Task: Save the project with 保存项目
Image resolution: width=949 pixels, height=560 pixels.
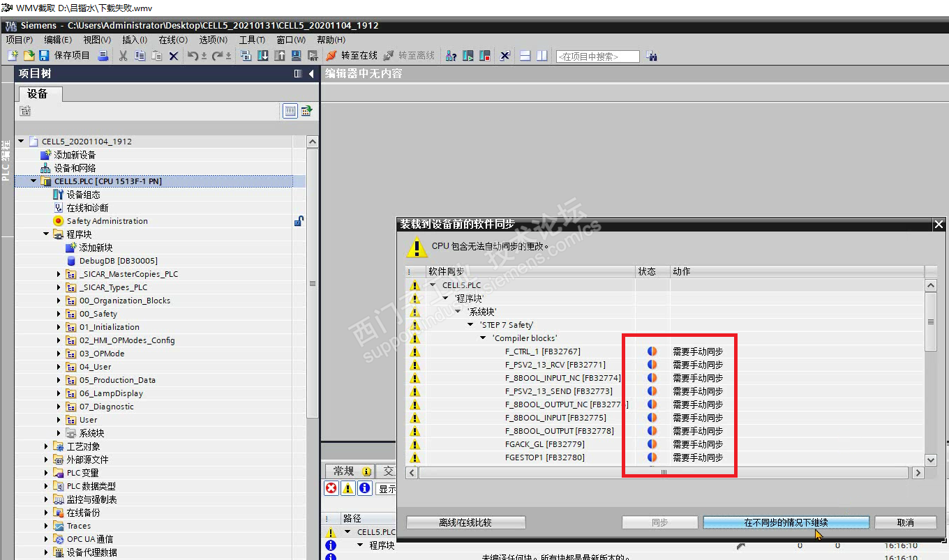Action: [x=64, y=56]
